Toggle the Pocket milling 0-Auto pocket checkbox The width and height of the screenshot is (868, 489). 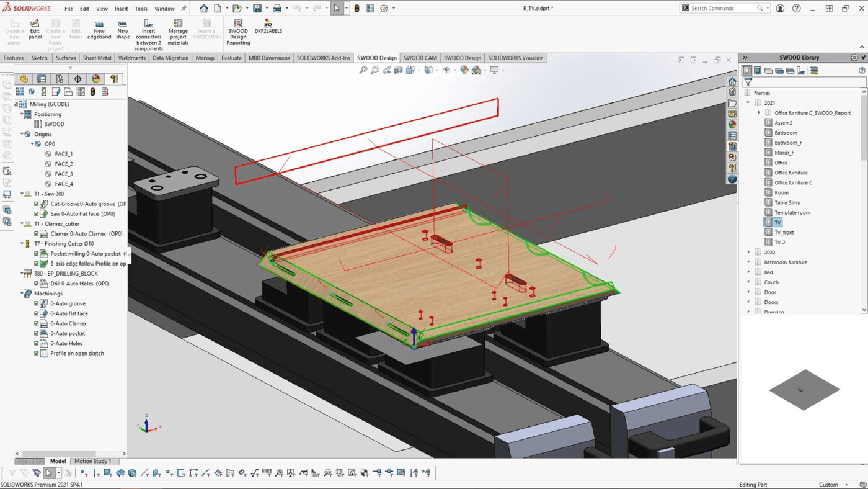[37, 254]
